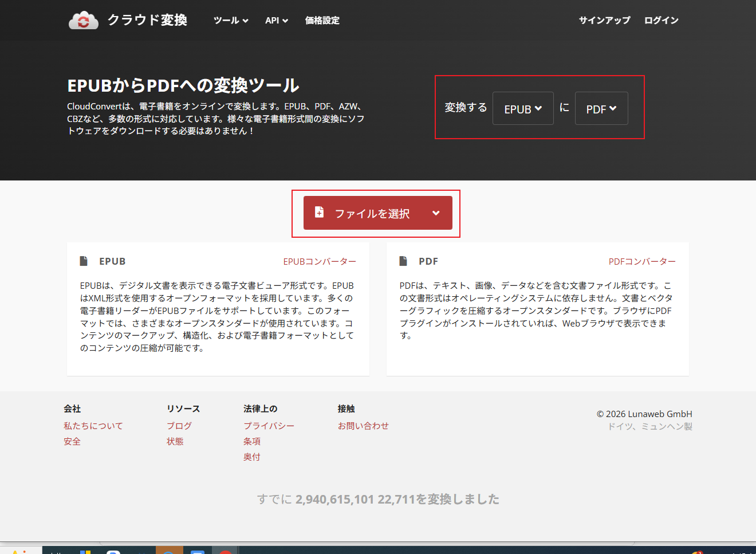Click the 安全 link under 会社
Viewport: 756px width, 554px height.
(x=72, y=441)
